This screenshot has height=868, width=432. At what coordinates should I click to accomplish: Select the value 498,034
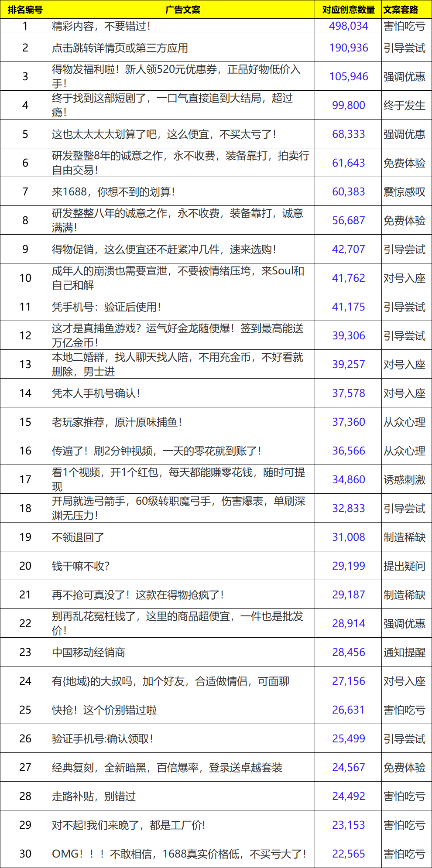pos(349,26)
